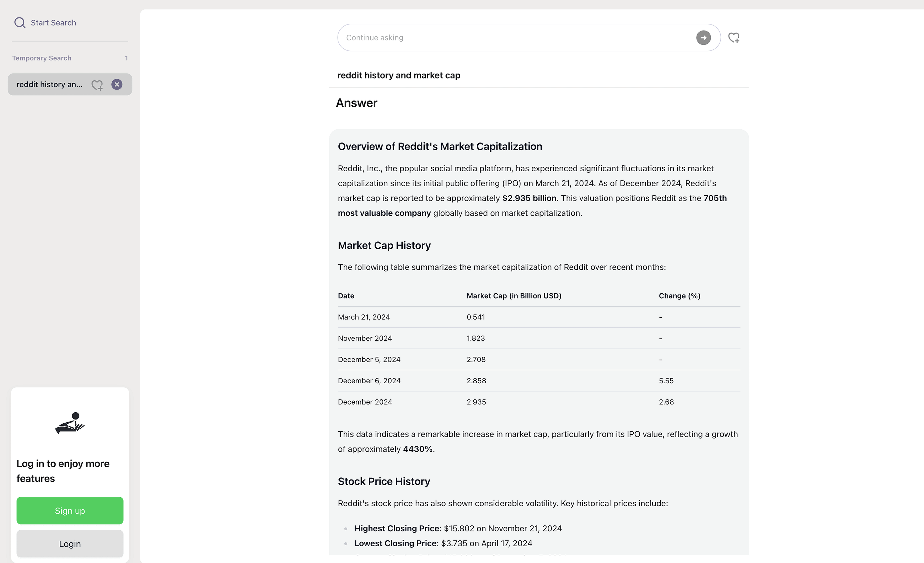The height and width of the screenshot is (563, 924).
Task: Click the green Sign up button
Action: tap(70, 510)
